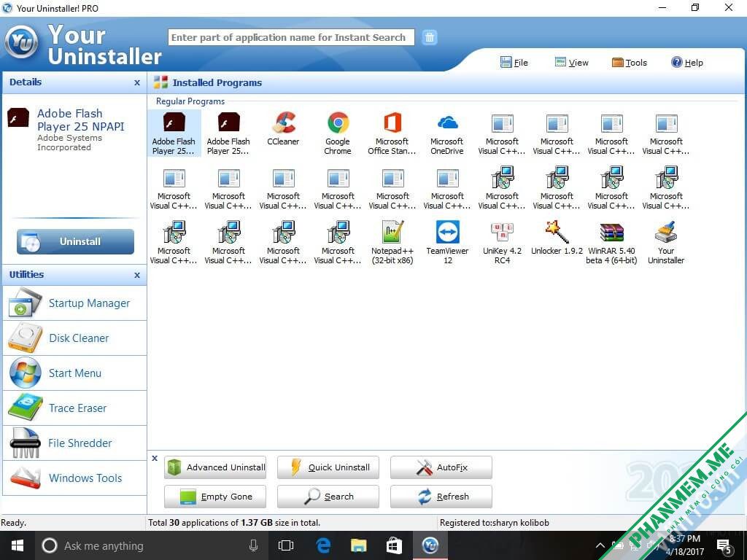Open the Startup Manager utility
Screen dimensions: 747x560
pyautogui.click(x=75, y=303)
